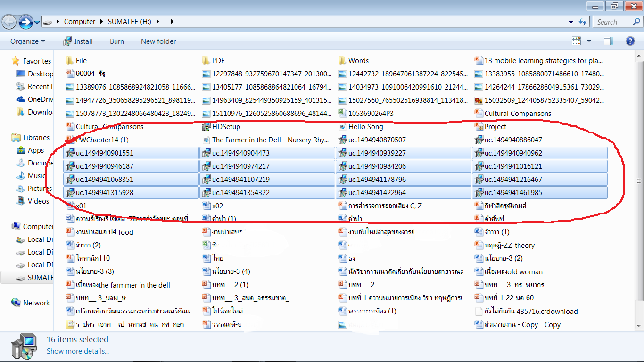
Task: Open OneDrive in navigation pane
Action: (x=34, y=99)
